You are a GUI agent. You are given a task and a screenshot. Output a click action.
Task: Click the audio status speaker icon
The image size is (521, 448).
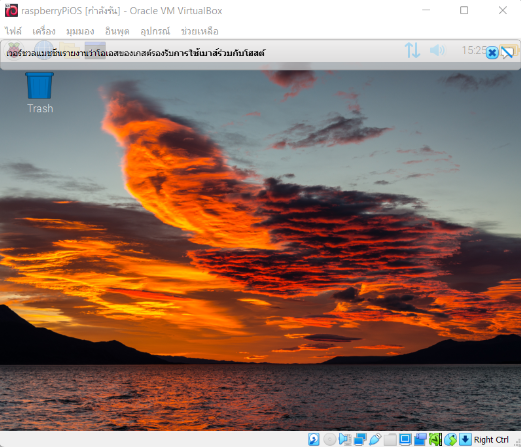tap(345, 439)
